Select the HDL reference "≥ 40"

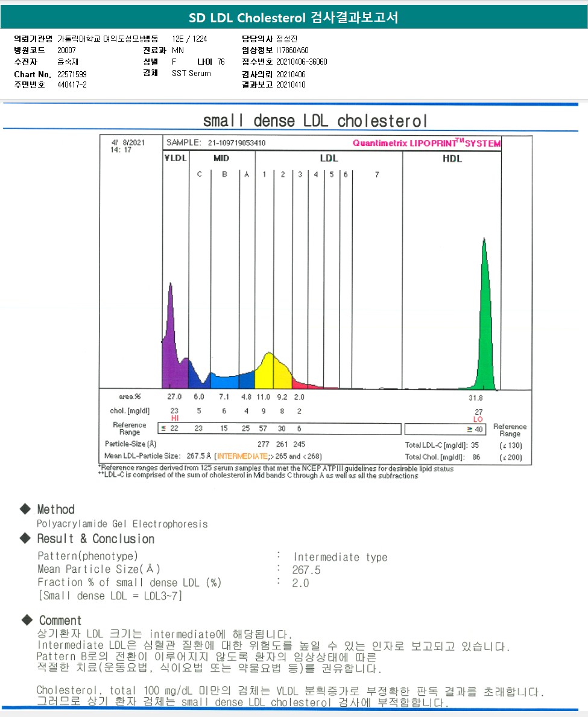(x=475, y=429)
